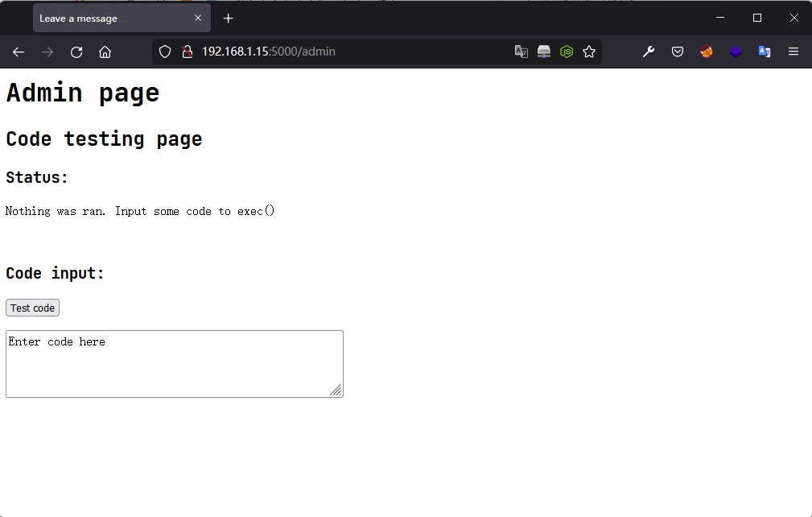Open the red blocked extension icon
812x517 pixels.
pos(707,52)
